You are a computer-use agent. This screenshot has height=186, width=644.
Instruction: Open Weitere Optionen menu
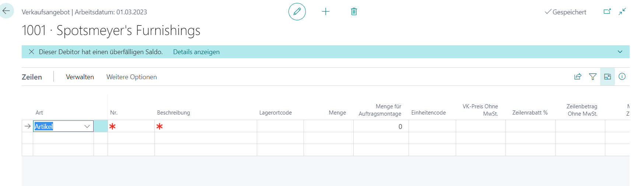[x=132, y=77]
